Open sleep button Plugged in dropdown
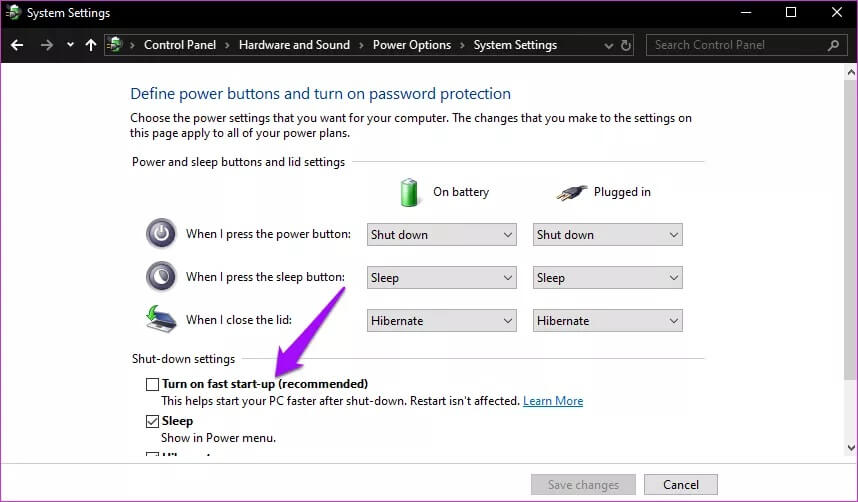858x502 pixels. coord(607,278)
